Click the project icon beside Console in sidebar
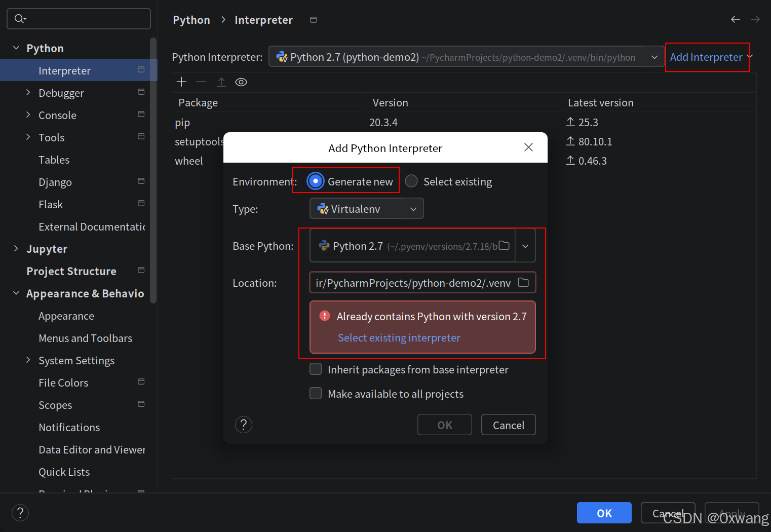Screen dimensions: 771x532 tap(141, 115)
